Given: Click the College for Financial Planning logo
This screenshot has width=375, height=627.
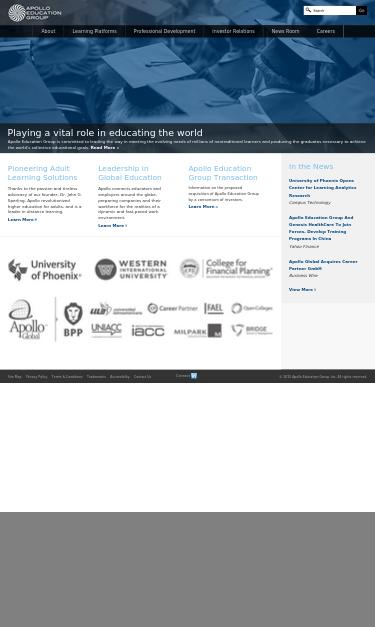Looking at the screenshot, I should [x=226, y=268].
